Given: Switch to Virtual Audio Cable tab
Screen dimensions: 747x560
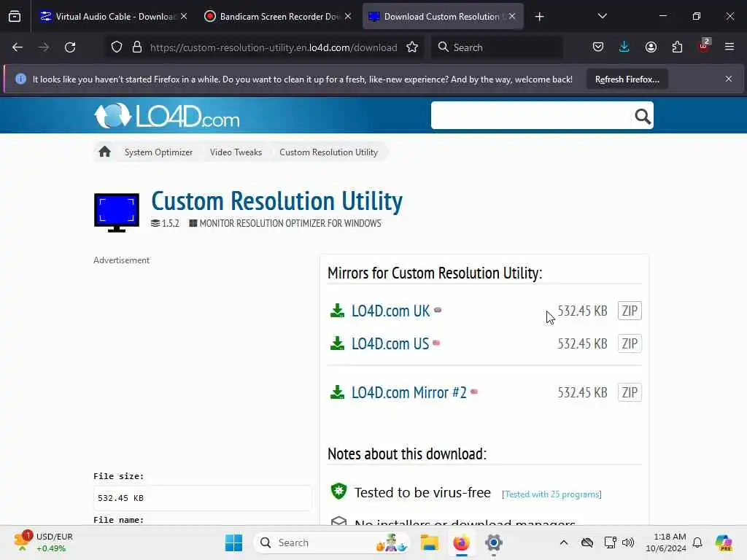Looking at the screenshot, I should pos(114,17).
